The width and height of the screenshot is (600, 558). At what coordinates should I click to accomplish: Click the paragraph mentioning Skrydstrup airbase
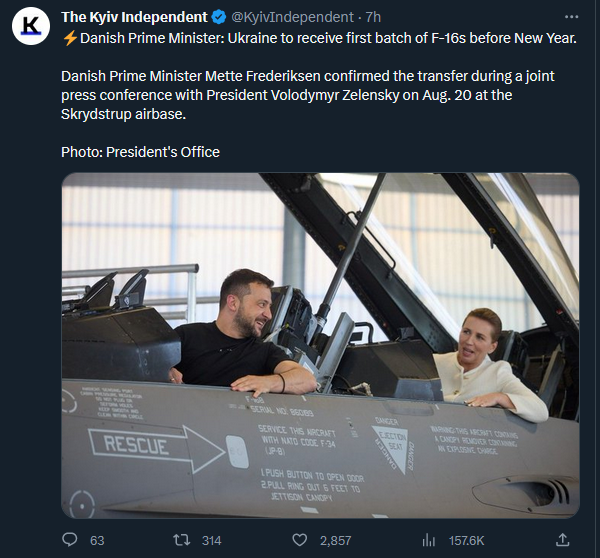(300, 95)
